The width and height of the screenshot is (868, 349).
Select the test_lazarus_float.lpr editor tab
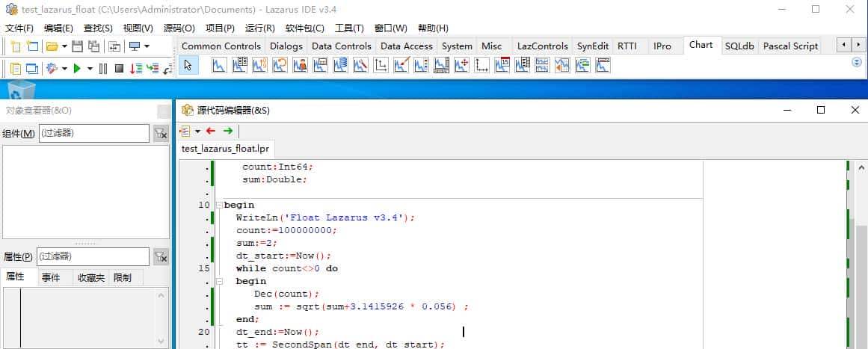click(225, 148)
